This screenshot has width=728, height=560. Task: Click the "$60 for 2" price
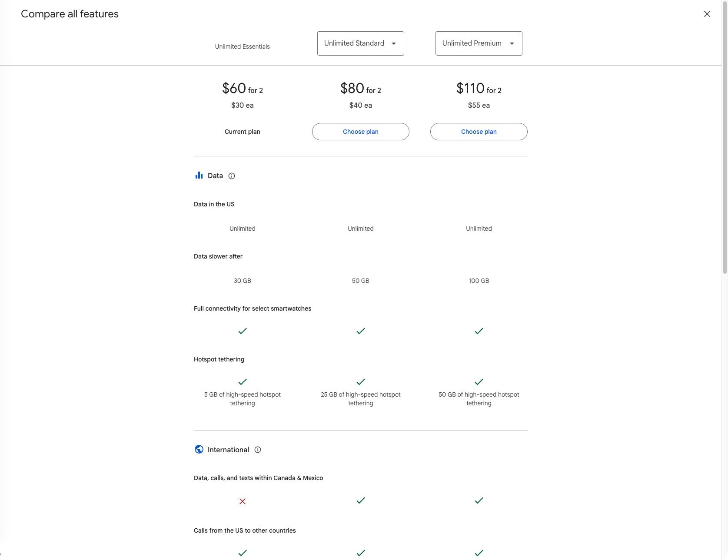point(243,88)
